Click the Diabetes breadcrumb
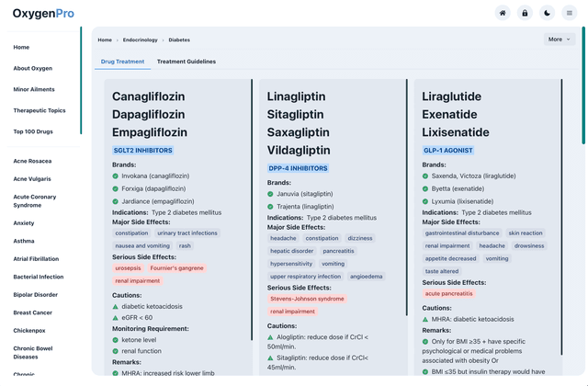588x386 pixels. point(179,40)
